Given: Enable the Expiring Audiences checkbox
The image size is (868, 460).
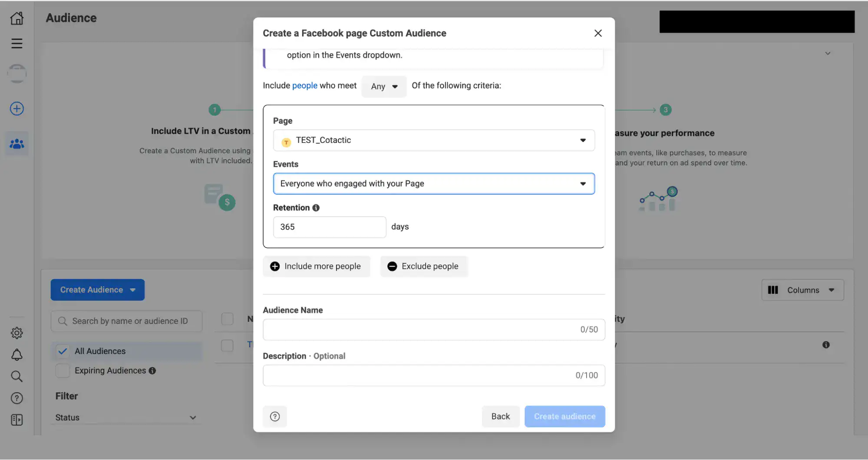Looking at the screenshot, I should pos(63,371).
